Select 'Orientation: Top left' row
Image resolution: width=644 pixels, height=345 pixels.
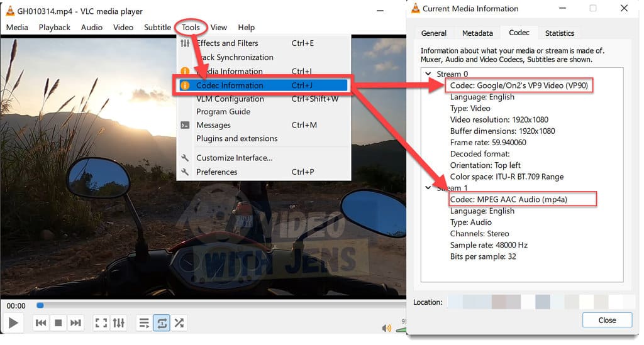click(x=485, y=165)
